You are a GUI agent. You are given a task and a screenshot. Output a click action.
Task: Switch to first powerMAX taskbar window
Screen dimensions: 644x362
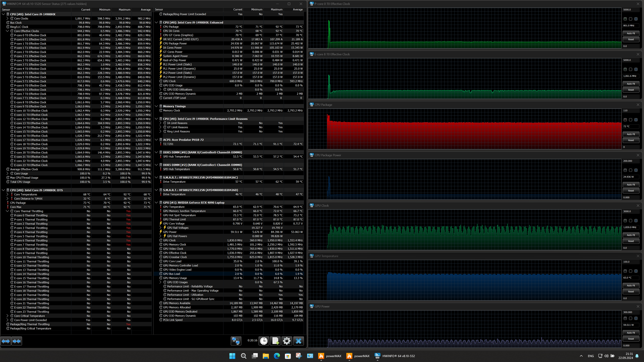(x=330, y=356)
